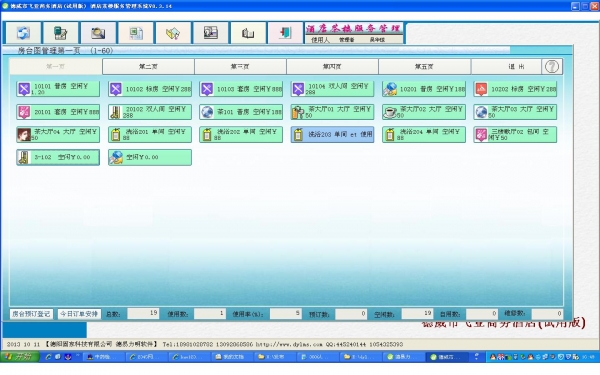600x375 pixels.
Task: Click Internet Explorer quick launch icon
Action: (48, 357)
